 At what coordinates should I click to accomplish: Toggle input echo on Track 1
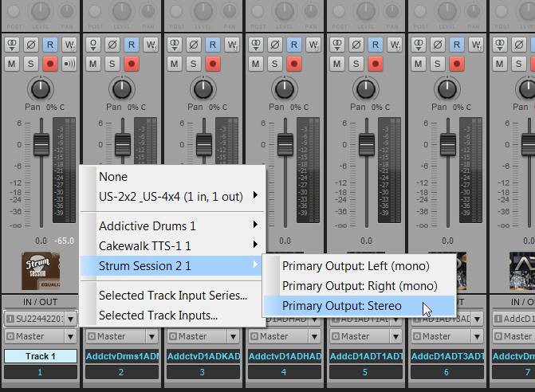[x=69, y=64]
